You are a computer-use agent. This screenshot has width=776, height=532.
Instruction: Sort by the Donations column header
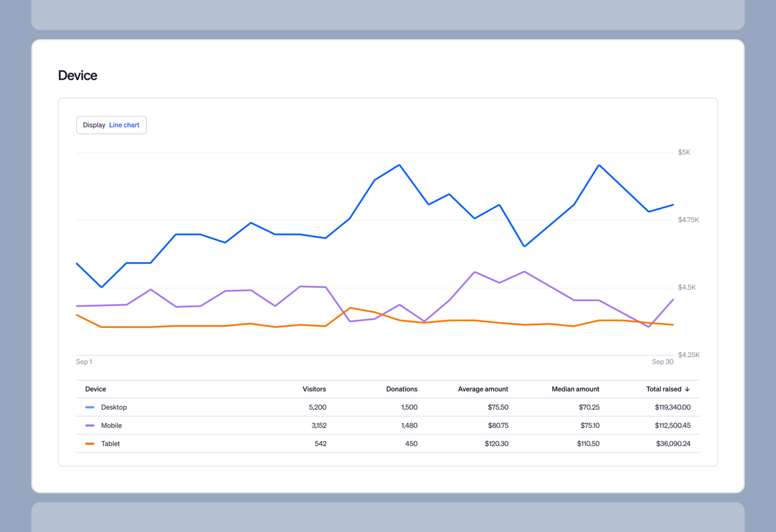click(x=401, y=389)
